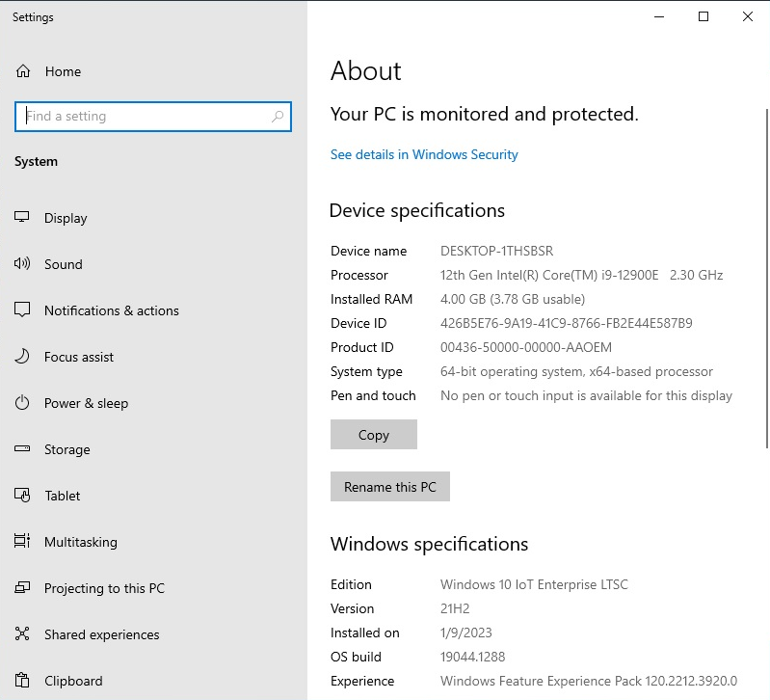Open the Multitasking label
Screen dimensions: 770x700
[x=81, y=542]
